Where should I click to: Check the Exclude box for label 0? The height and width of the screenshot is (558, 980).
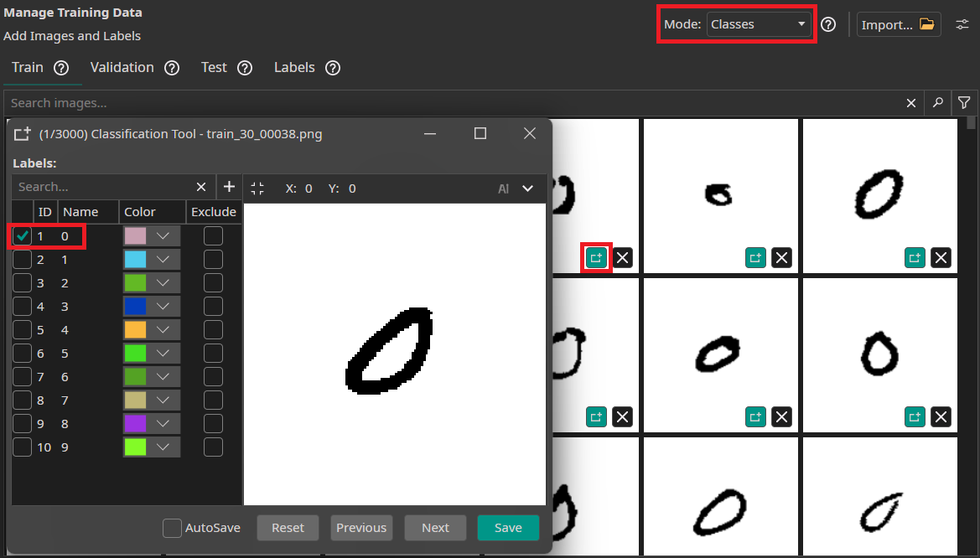point(213,235)
